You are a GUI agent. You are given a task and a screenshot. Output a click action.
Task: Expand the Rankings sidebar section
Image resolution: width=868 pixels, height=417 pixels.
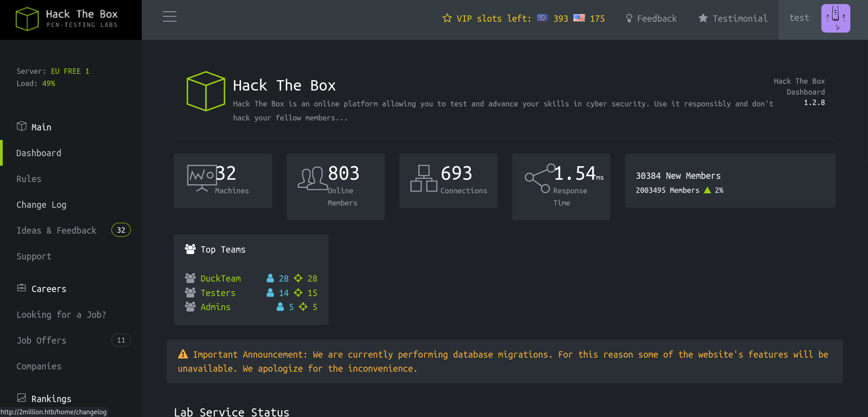pos(51,399)
